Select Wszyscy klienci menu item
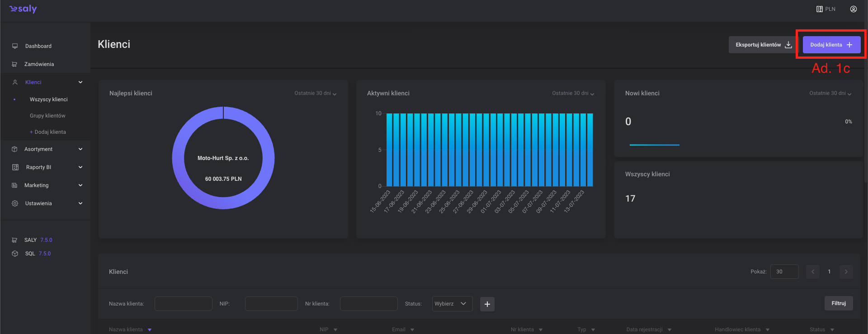This screenshot has height=334, width=868. (48, 99)
